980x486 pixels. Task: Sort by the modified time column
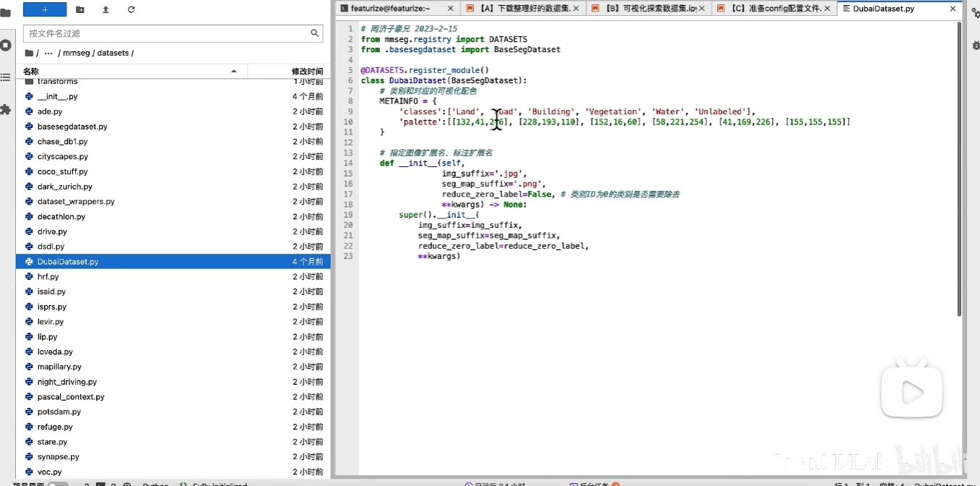coord(307,72)
